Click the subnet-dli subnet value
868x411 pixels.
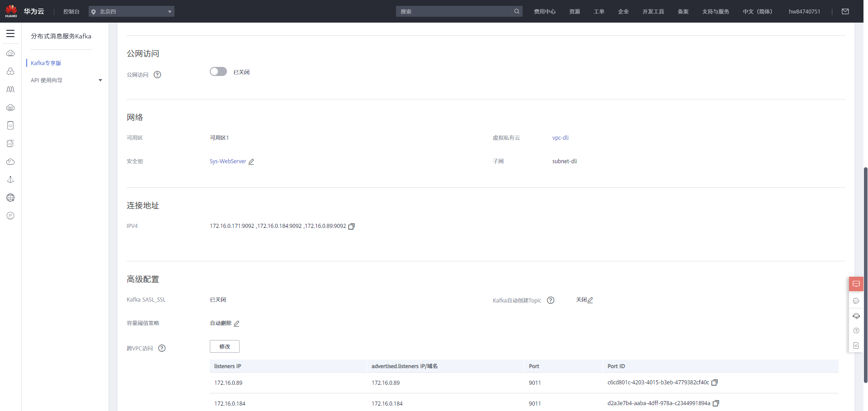pos(565,161)
